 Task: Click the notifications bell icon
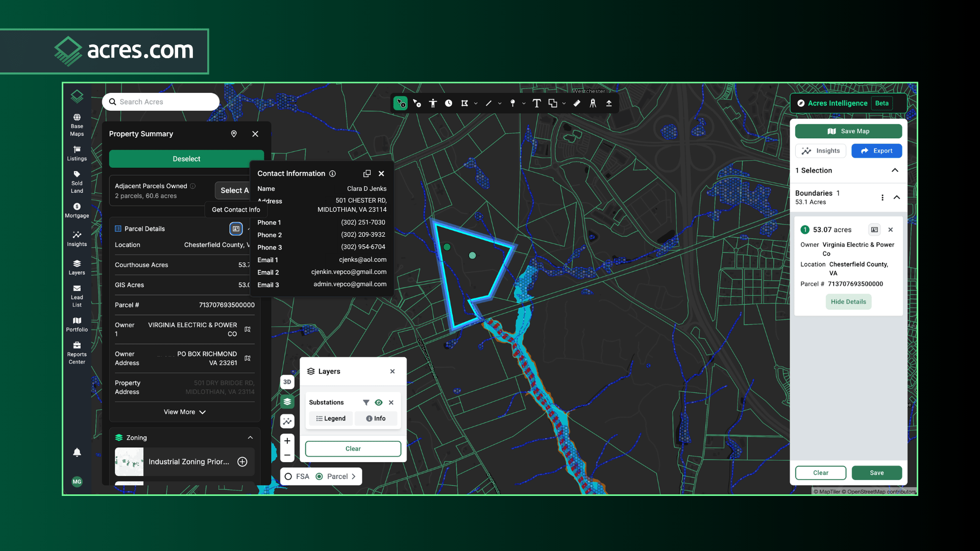(77, 453)
